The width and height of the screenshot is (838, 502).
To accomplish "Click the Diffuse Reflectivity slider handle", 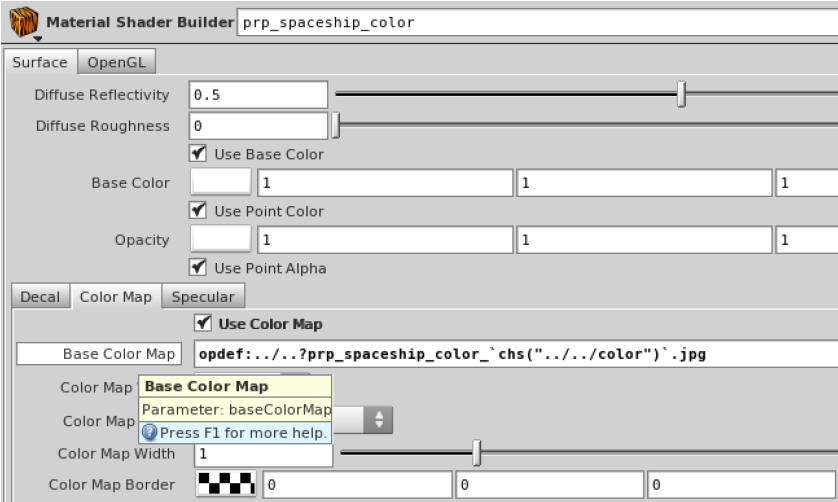I will 681,95.
